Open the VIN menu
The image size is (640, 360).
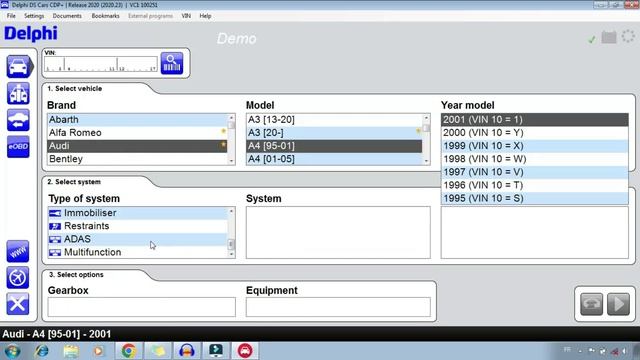point(186,16)
